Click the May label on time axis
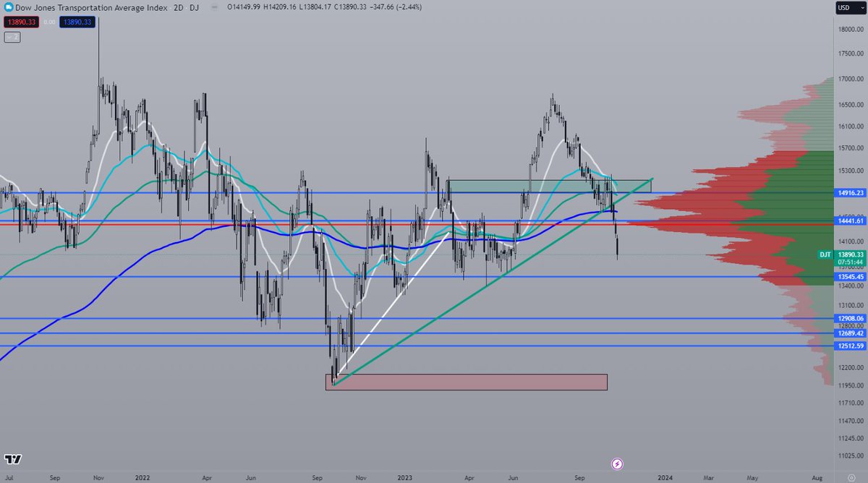Viewport: 868px width, 483px height. coord(753,478)
